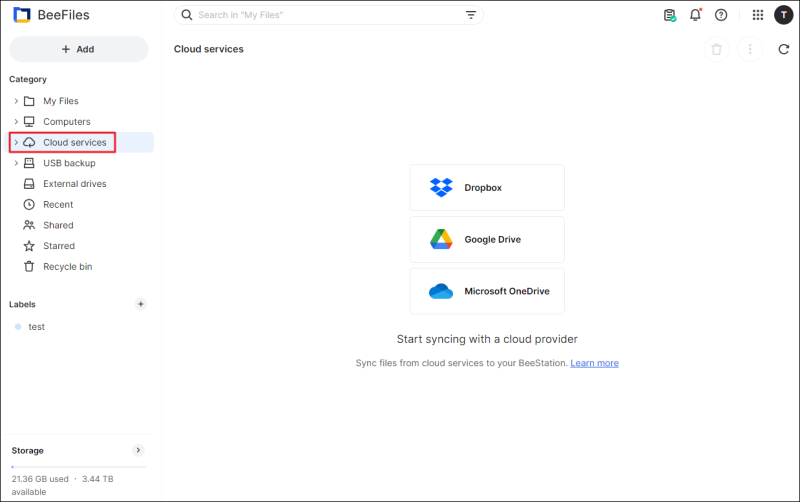Connect Microsoft OneDrive cloud provider

(x=487, y=291)
